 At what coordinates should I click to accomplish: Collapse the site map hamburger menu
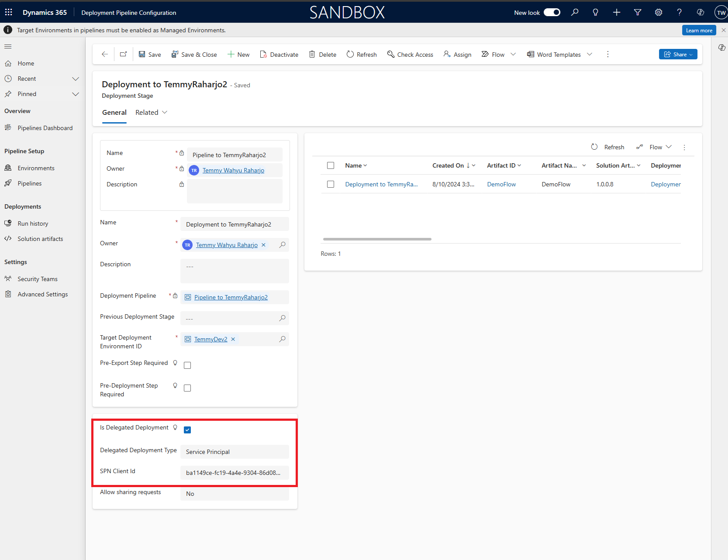click(x=8, y=47)
